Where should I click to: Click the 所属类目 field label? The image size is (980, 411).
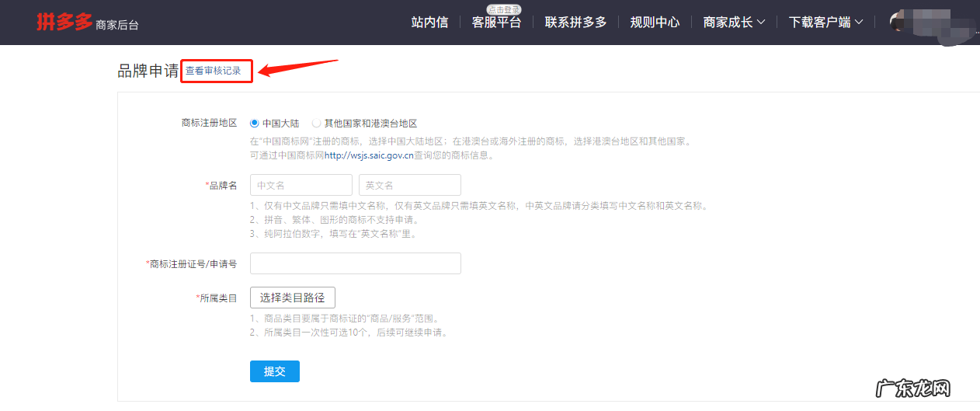[217, 297]
